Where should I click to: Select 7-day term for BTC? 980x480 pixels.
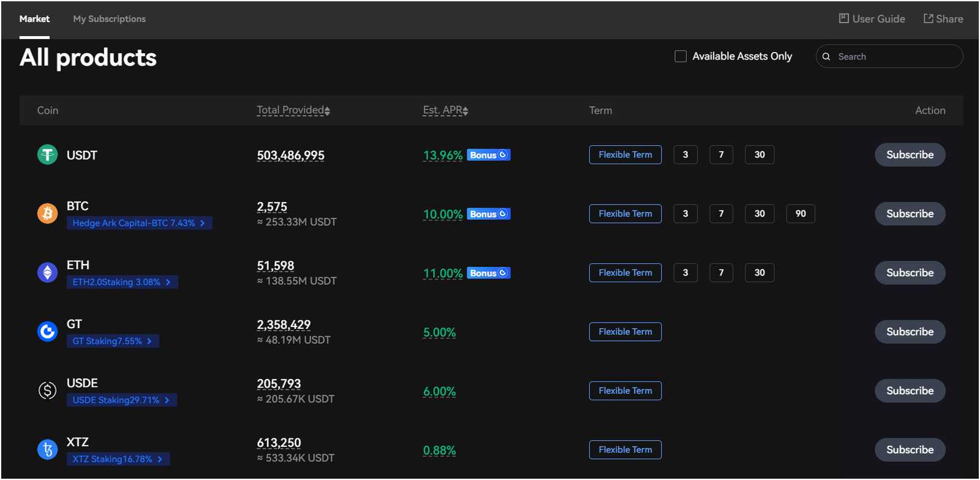click(722, 214)
